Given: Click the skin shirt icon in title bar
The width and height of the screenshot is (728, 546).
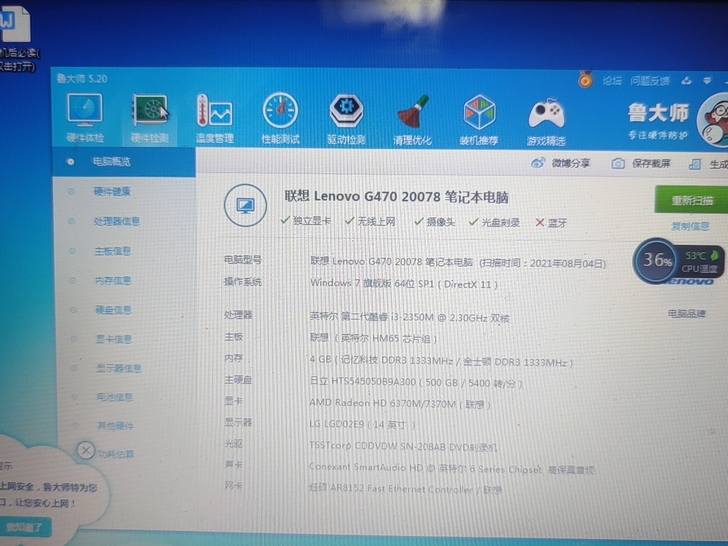Looking at the screenshot, I should (686, 81).
